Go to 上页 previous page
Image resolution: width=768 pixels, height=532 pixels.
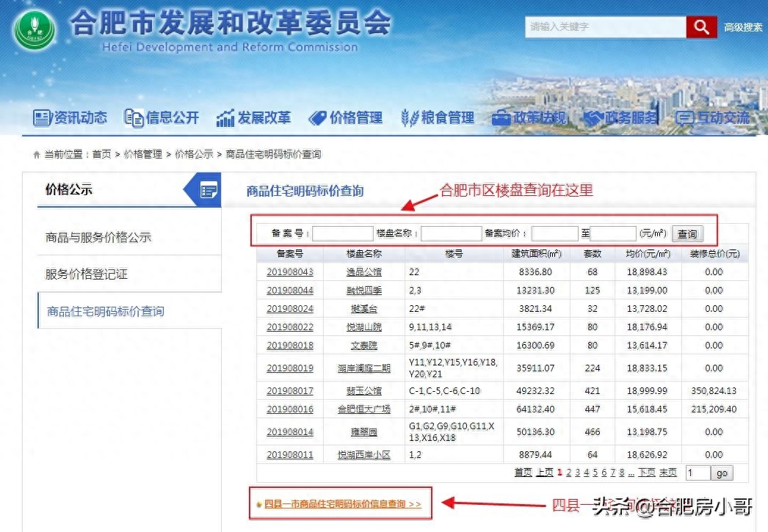click(x=544, y=473)
